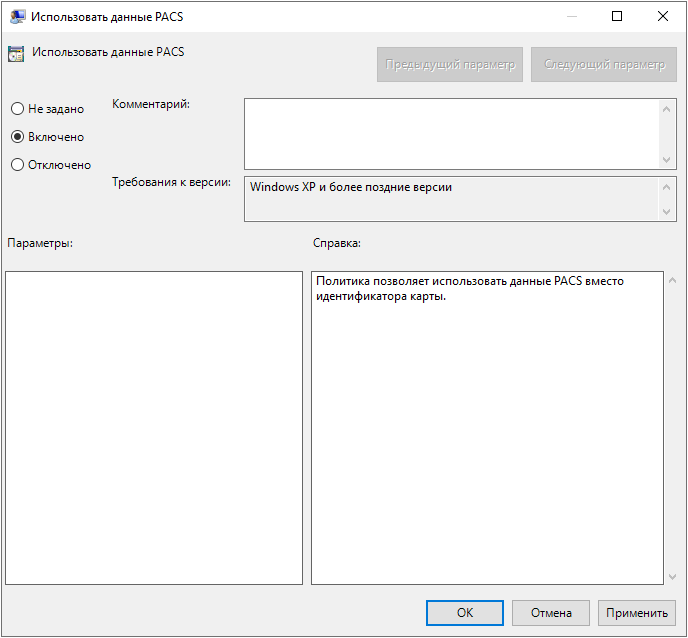Close the PACS policy dialog window
Image resolution: width=688 pixels, height=638 pixels.
pos(663,16)
